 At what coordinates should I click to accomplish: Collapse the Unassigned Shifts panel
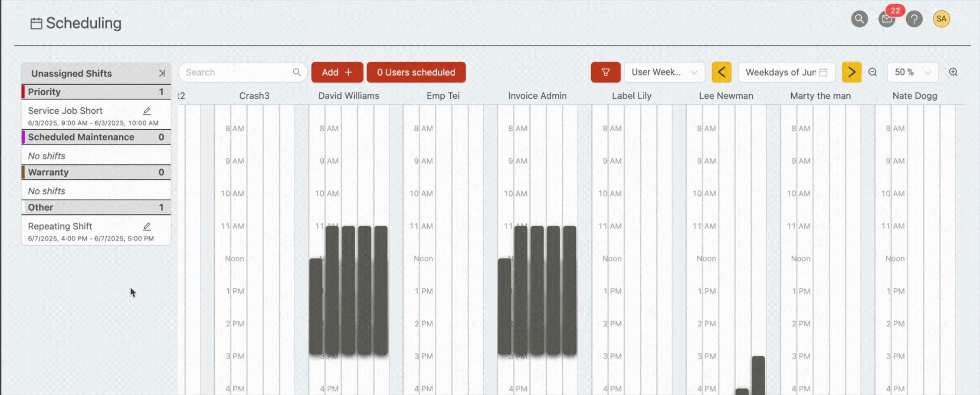tap(162, 73)
